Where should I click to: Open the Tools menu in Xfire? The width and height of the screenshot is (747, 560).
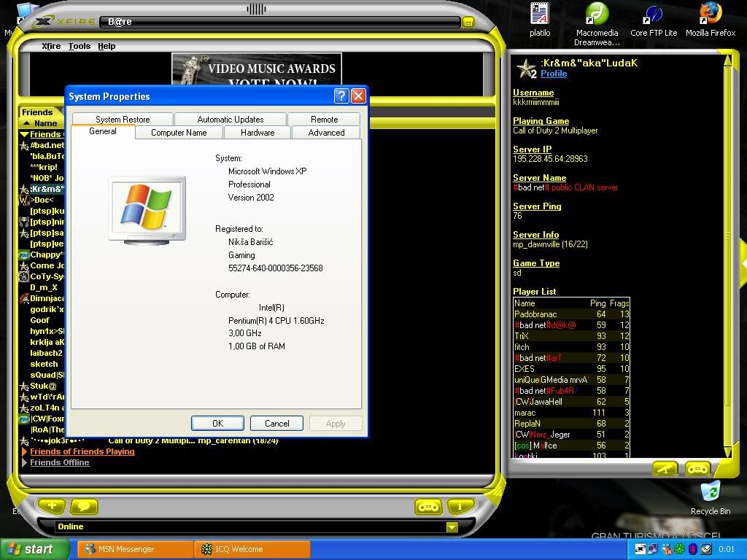click(79, 46)
